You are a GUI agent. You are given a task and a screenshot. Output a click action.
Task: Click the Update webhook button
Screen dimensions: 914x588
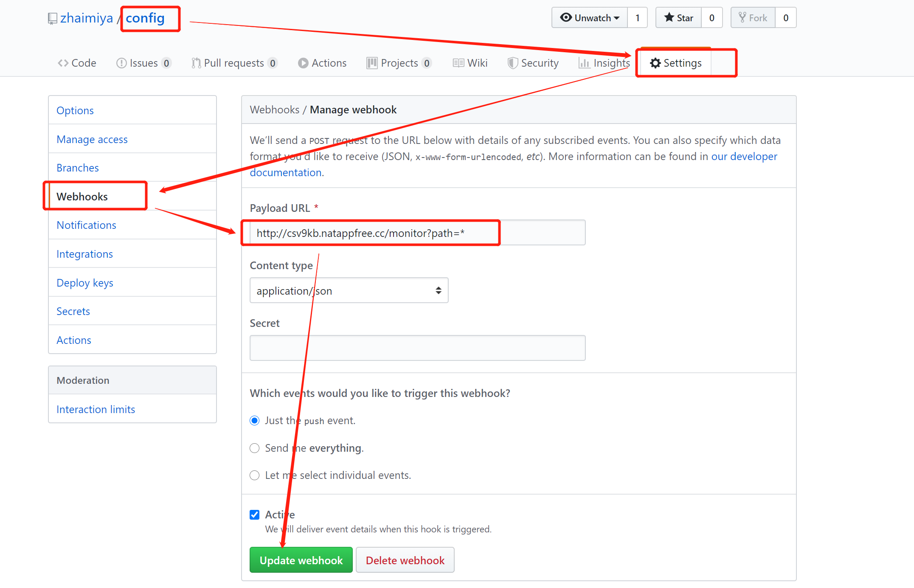click(301, 560)
